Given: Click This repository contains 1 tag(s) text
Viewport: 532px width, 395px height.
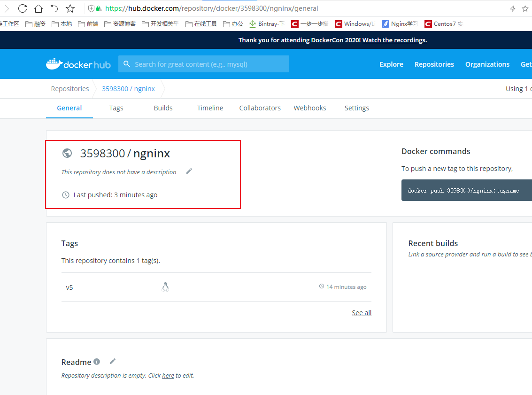Looking at the screenshot, I should [x=111, y=261].
